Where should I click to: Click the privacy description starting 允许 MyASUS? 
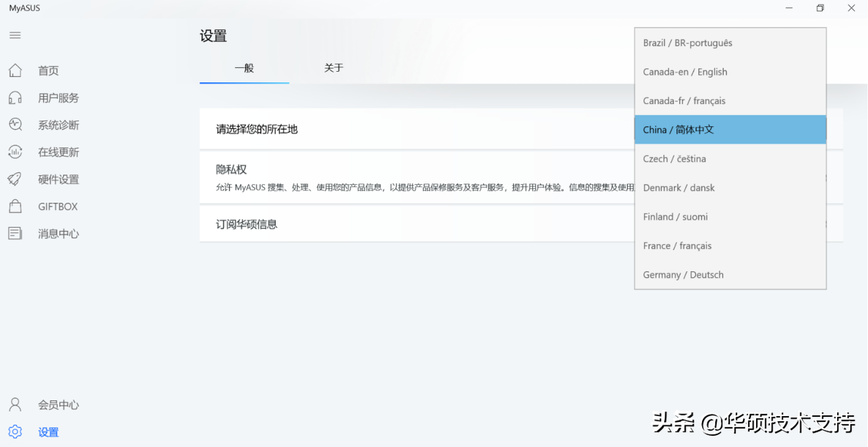click(425, 187)
